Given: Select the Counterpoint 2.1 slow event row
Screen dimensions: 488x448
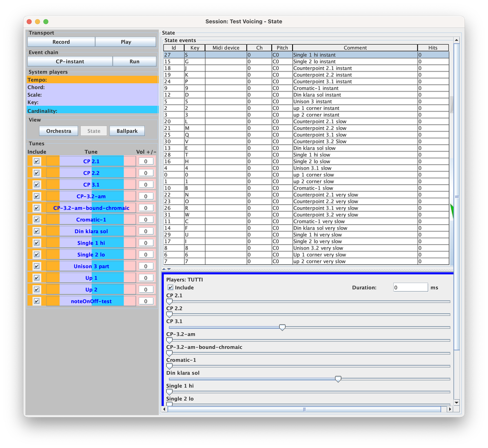Looking at the screenshot, I should [x=306, y=121].
